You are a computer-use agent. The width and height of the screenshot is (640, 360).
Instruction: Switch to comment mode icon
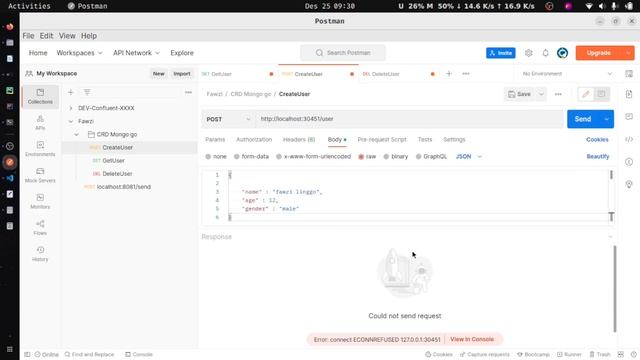pyautogui.click(x=601, y=94)
